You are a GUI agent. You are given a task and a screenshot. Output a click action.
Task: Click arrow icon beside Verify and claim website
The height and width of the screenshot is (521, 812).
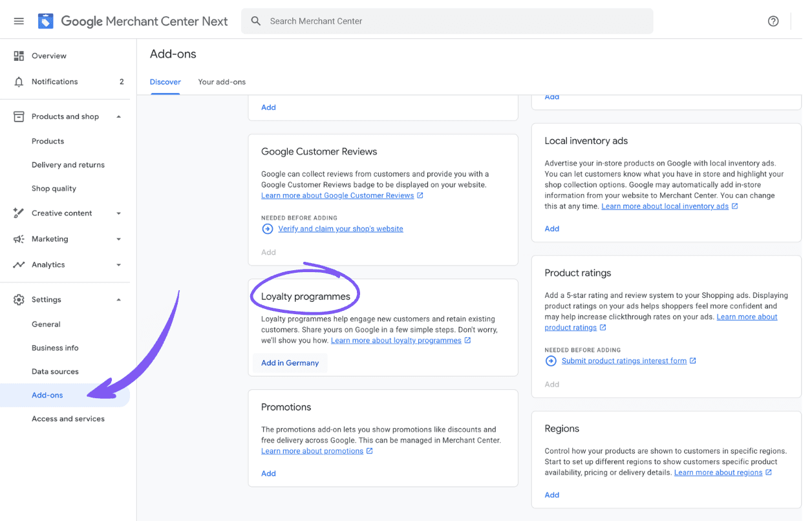(267, 229)
